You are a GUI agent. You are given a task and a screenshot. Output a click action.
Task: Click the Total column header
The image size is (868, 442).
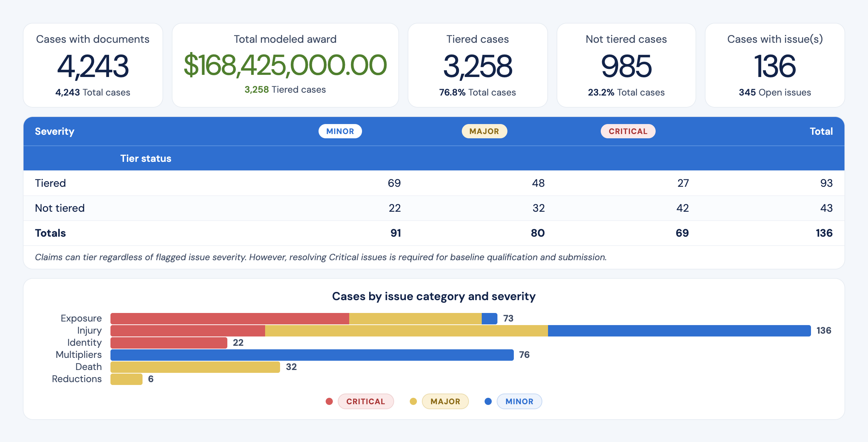pos(821,131)
